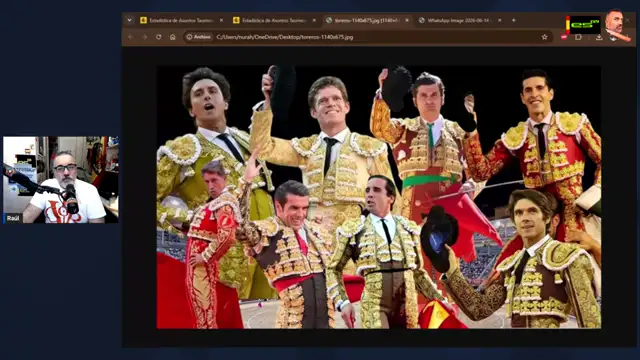The image size is (640, 360).
Task: Close the first Estadística de Asuntos Taurinos tab
Action: pos(221,20)
